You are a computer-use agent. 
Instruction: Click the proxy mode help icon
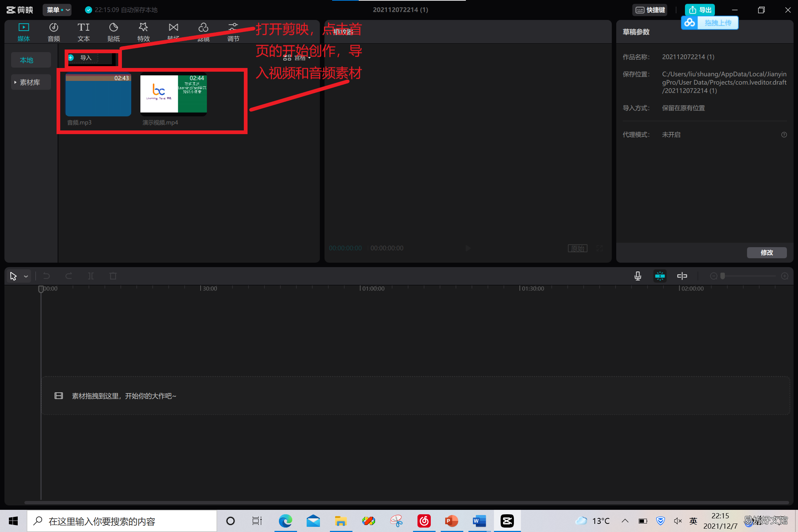click(x=784, y=135)
